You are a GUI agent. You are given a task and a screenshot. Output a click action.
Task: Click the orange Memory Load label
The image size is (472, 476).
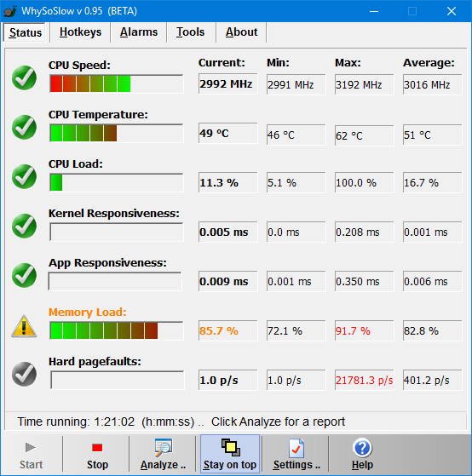[88, 312]
